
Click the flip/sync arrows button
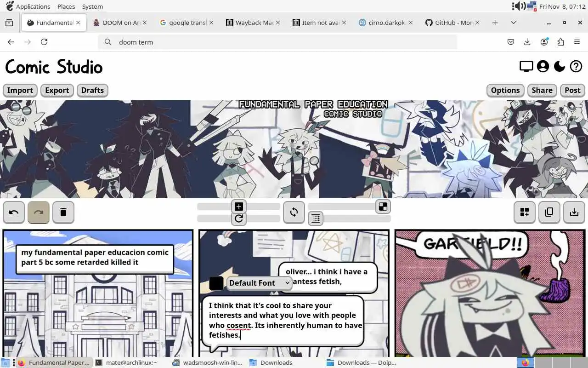[294, 212]
